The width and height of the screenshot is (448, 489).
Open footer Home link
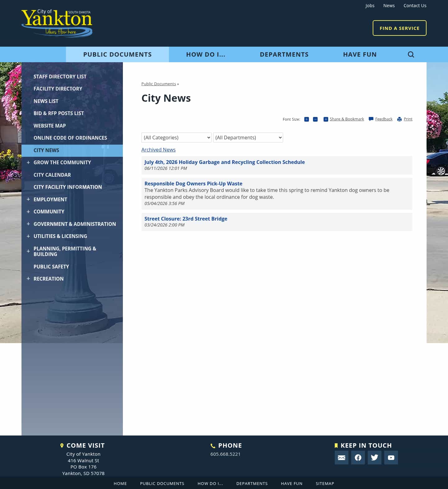coord(120,483)
